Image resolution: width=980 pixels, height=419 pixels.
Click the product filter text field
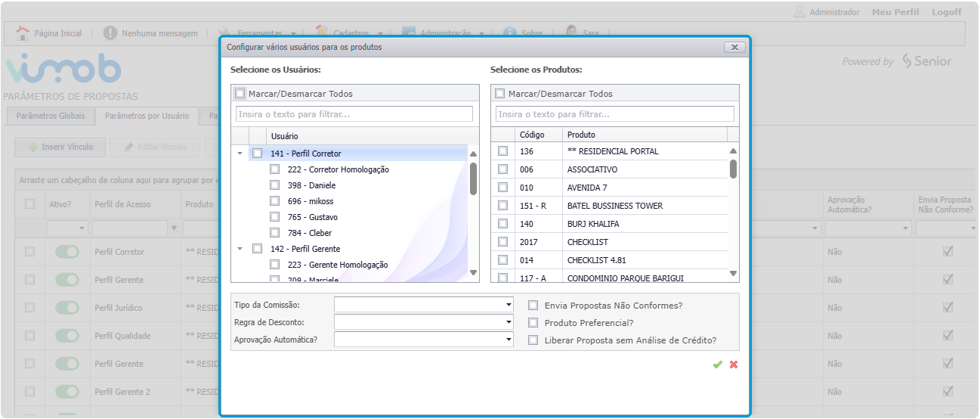click(614, 114)
